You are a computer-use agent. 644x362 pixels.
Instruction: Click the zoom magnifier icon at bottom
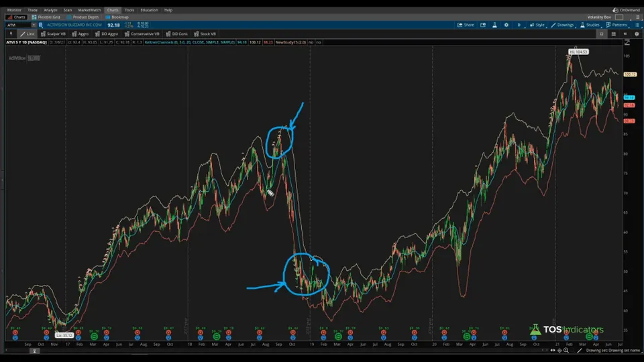click(566, 351)
